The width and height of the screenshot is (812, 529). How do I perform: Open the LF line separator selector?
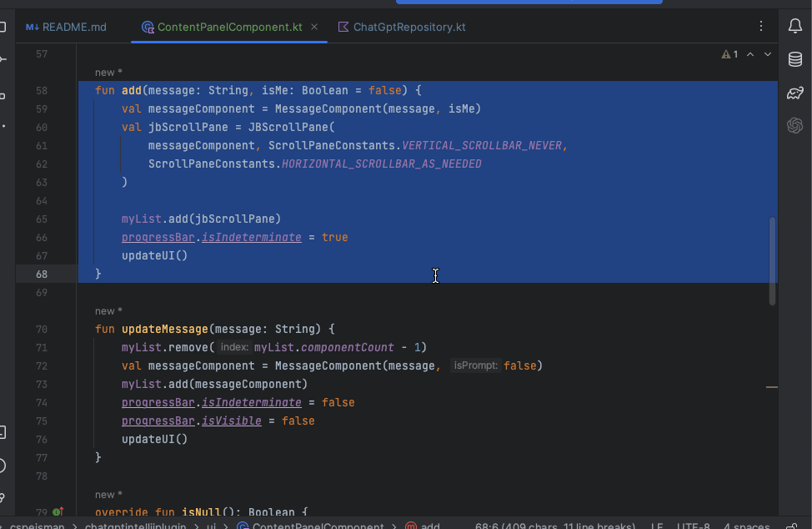pyautogui.click(x=657, y=526)
